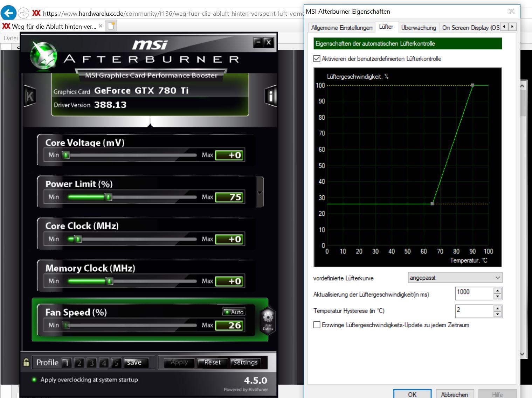The width and height of the screenshot is (532, 398).
Task: Close the 'Weg für die Abluft' browser tab
Action: [x=101, y=26]
